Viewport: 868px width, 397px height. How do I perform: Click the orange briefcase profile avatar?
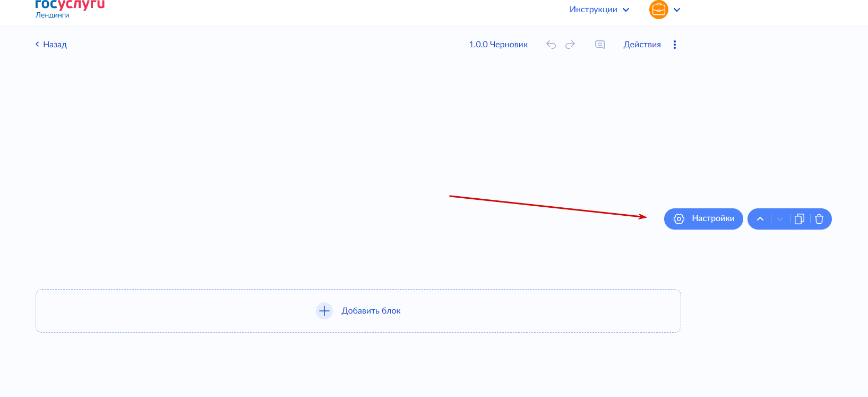[659, 10]
